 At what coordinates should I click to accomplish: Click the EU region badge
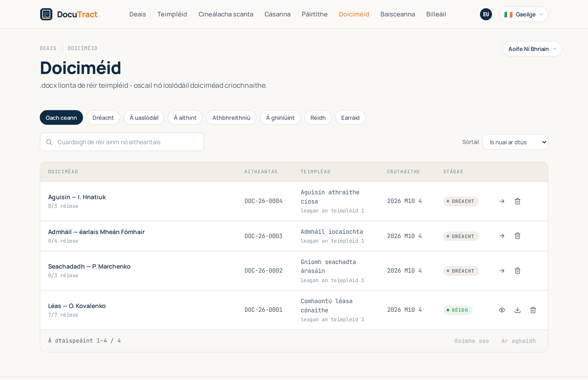click(x=486, y=14)
